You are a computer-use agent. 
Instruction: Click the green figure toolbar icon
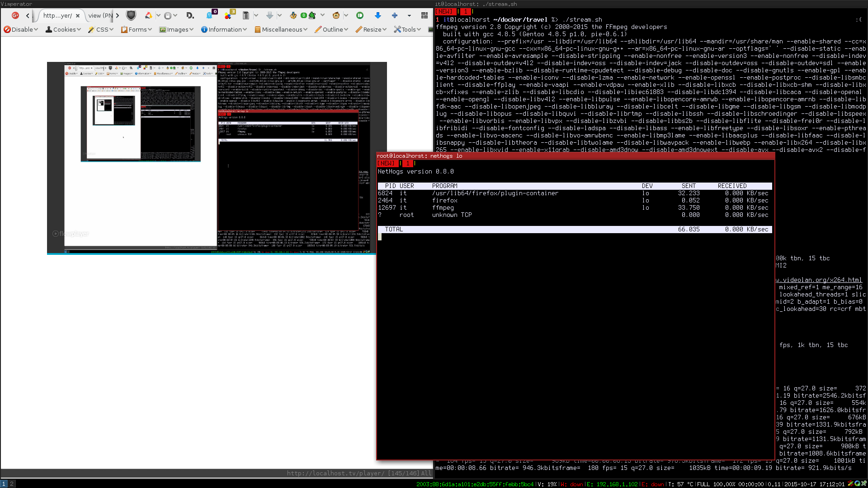click(312, 15)
